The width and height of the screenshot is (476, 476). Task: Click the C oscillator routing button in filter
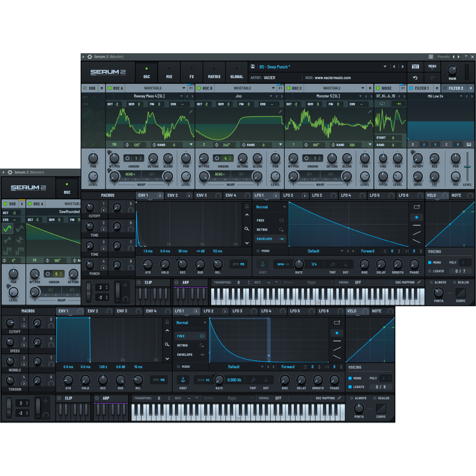click(446, 145)
